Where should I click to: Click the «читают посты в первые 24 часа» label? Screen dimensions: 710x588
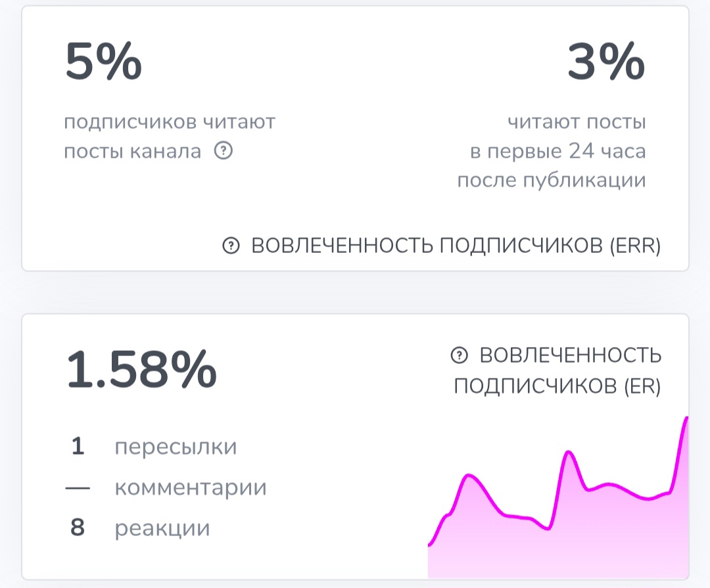point(579,150)
